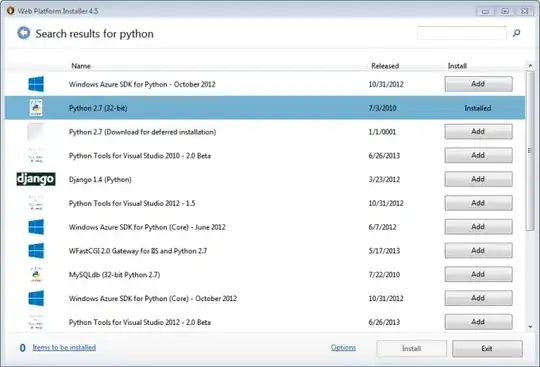The image size is (540, 367).
Task: Open the Options link
Action: (343, 347)
